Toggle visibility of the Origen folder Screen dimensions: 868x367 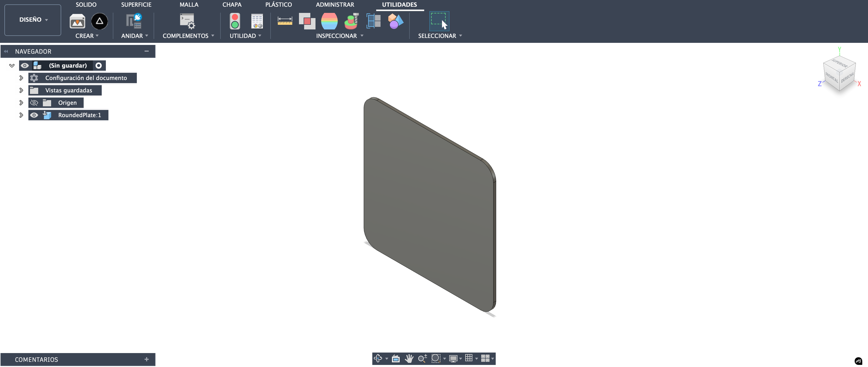[x=34, y=103]
